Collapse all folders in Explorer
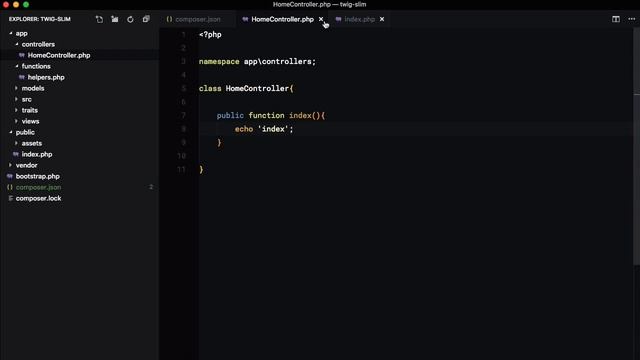 point(146,19)
